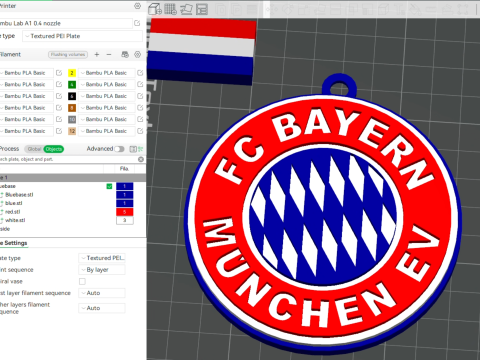The height and width of the screenshot is (360, 480).
Task: Clear the process search box with the X icon
Action: click(141, 159)
